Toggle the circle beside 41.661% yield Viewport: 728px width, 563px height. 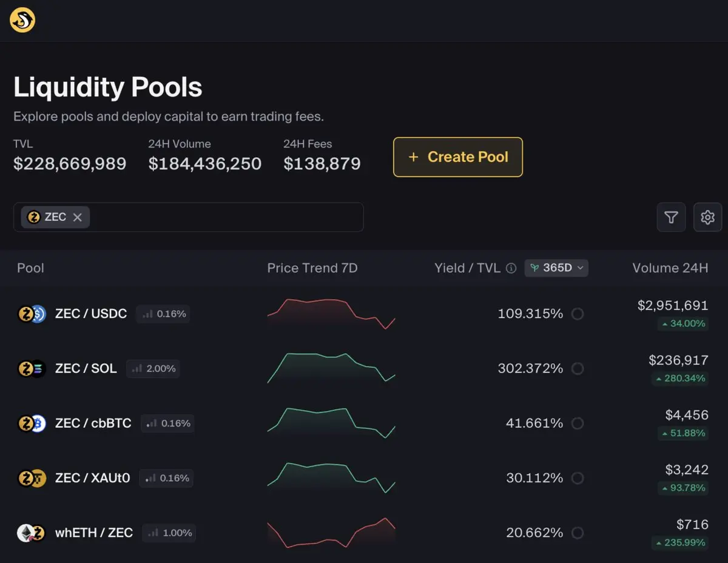578,423
